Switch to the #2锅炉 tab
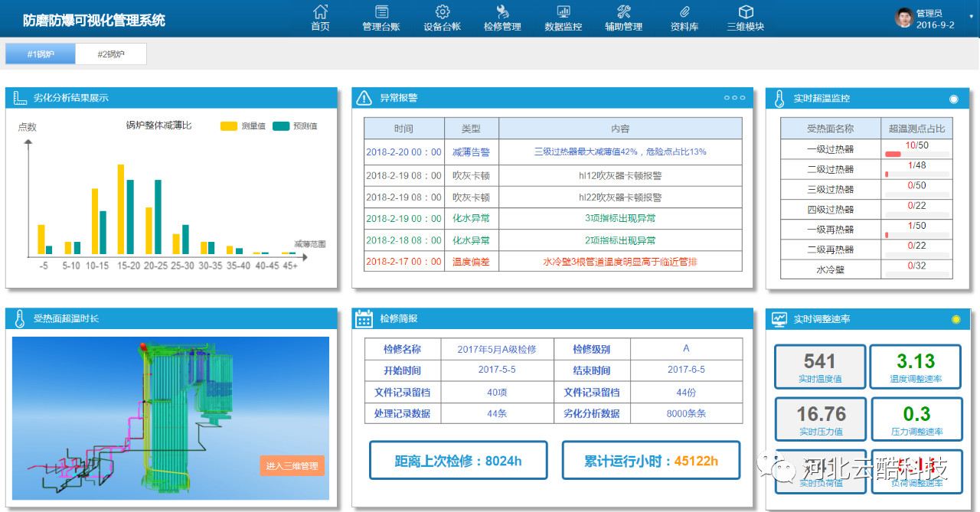The image size is (980, 512). (111, 54)
